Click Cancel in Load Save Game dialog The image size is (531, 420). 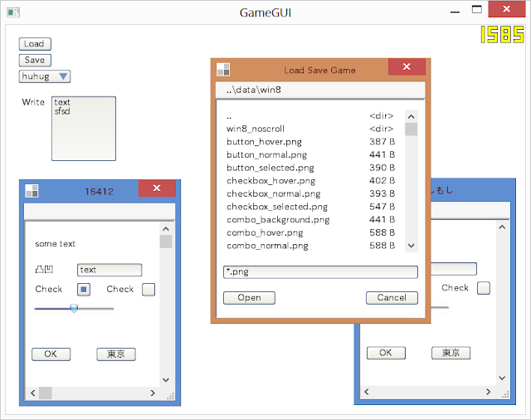392,298
